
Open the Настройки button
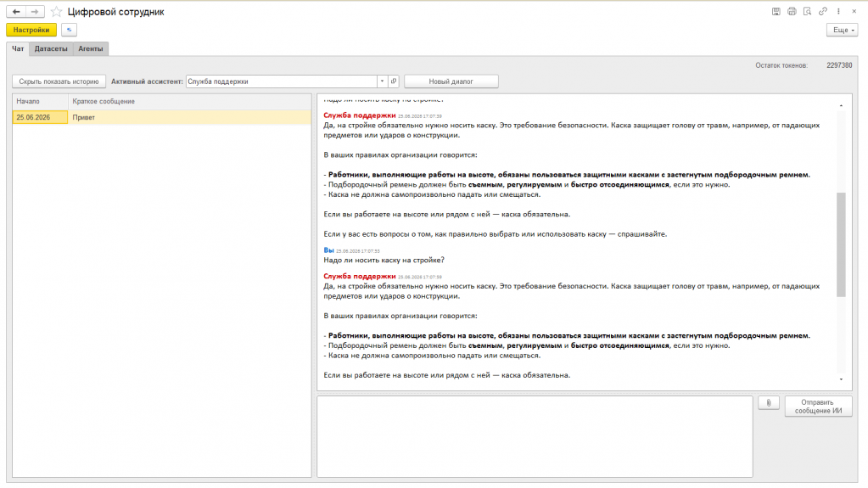(x=31, y=30)
